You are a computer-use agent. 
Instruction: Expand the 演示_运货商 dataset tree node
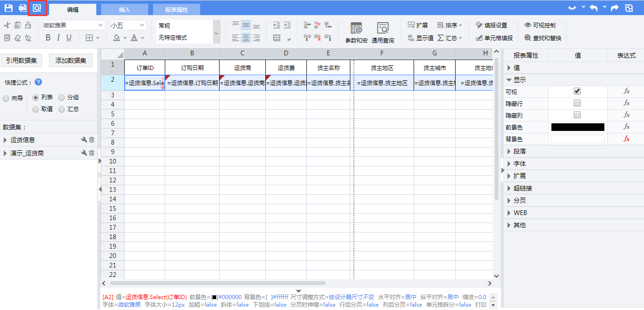tap(5, 153)
